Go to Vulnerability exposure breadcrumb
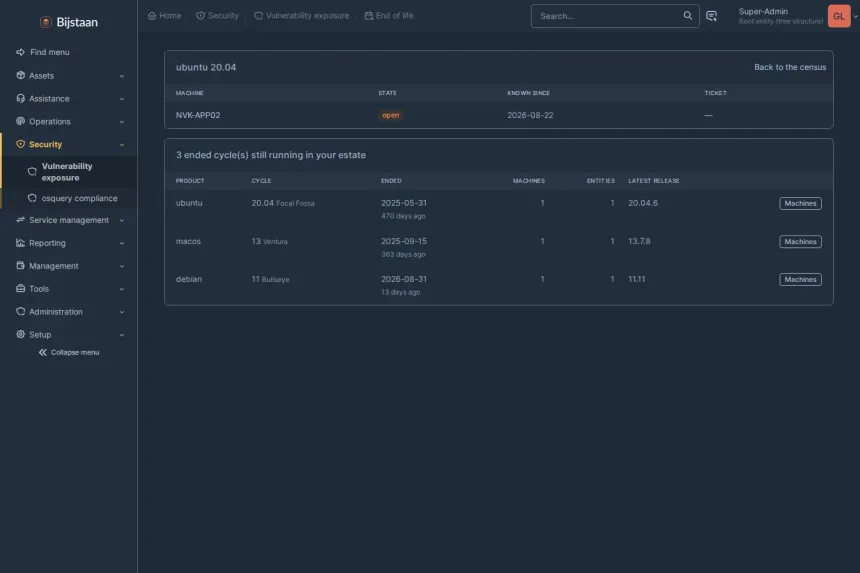This screenshot has width=860, height=573. coord(302,16)
